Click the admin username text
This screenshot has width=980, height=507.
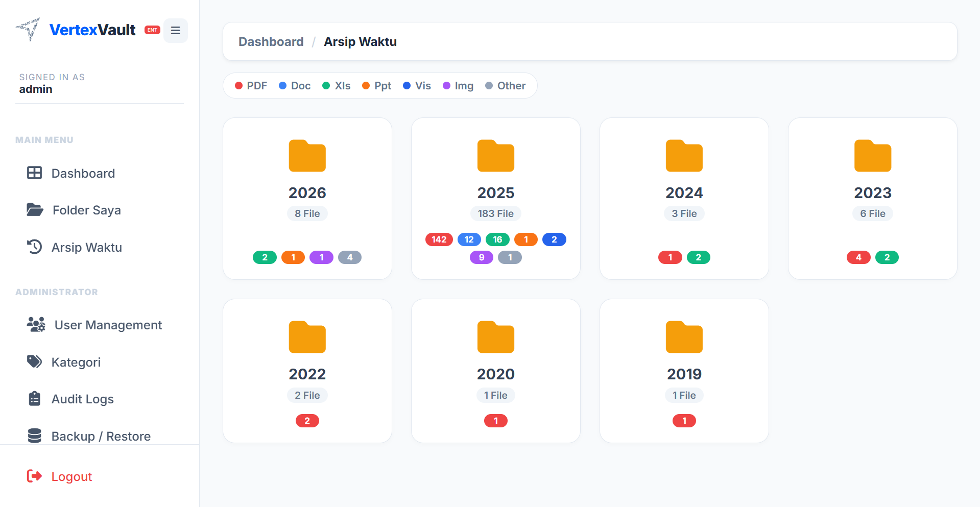point(36,89)
